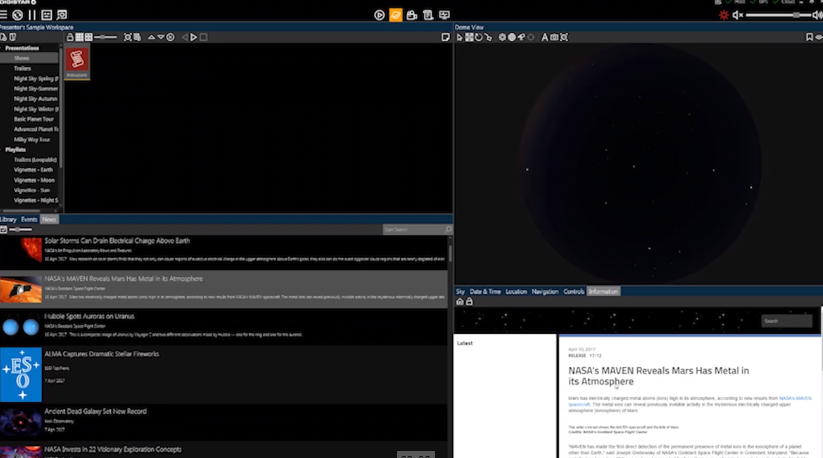Switch to the Events tab

29,219
